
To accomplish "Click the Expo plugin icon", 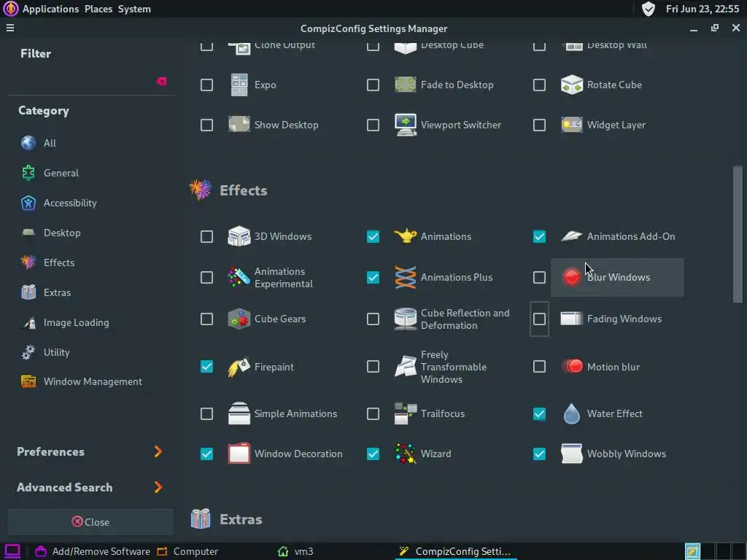I will click(239, 85).
